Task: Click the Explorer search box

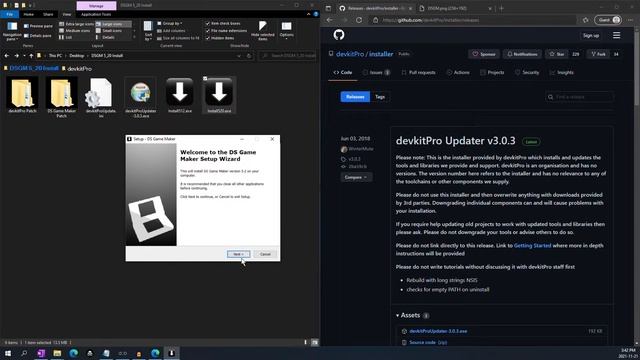Action: [288, 56]
